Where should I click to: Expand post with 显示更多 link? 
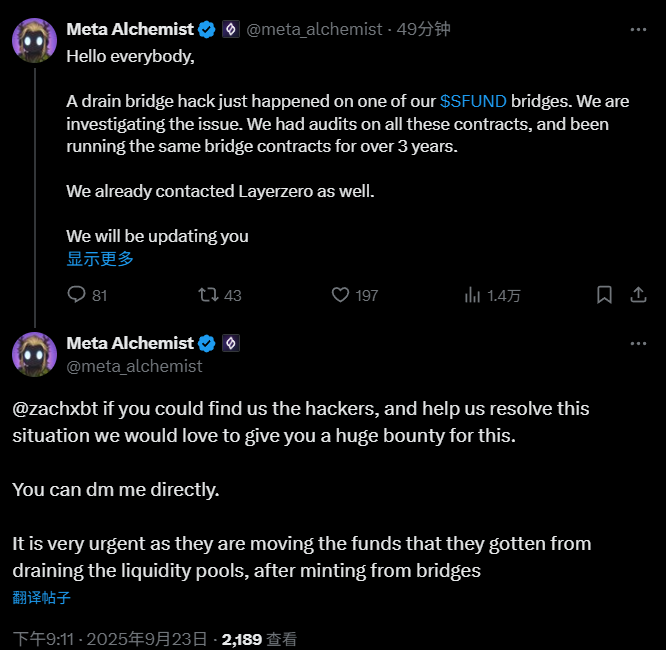coord(100,259)
